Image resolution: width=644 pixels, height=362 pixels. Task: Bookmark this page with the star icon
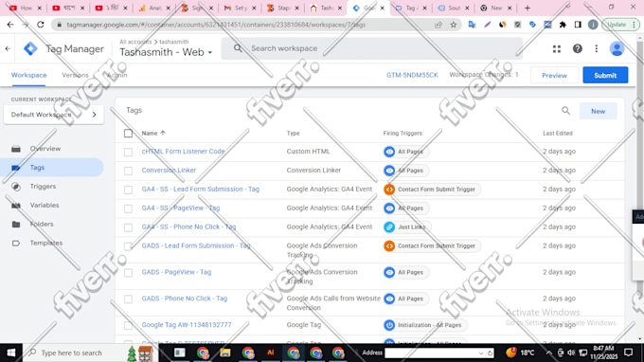[453, 25]
